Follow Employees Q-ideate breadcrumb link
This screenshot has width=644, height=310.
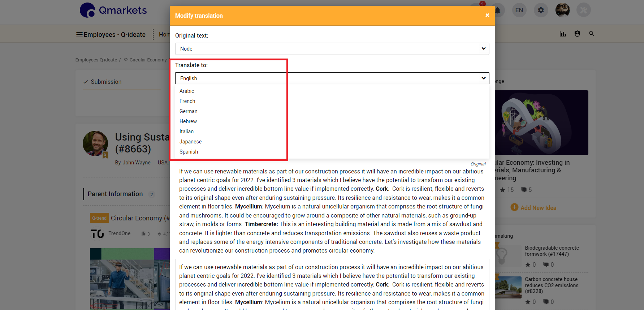(96, 60)
